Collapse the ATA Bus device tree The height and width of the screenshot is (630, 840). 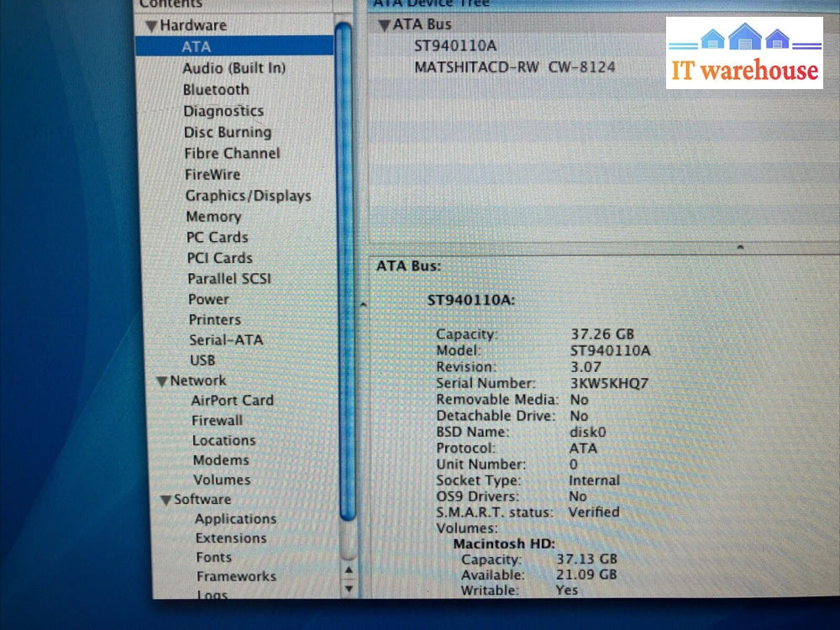384,25
